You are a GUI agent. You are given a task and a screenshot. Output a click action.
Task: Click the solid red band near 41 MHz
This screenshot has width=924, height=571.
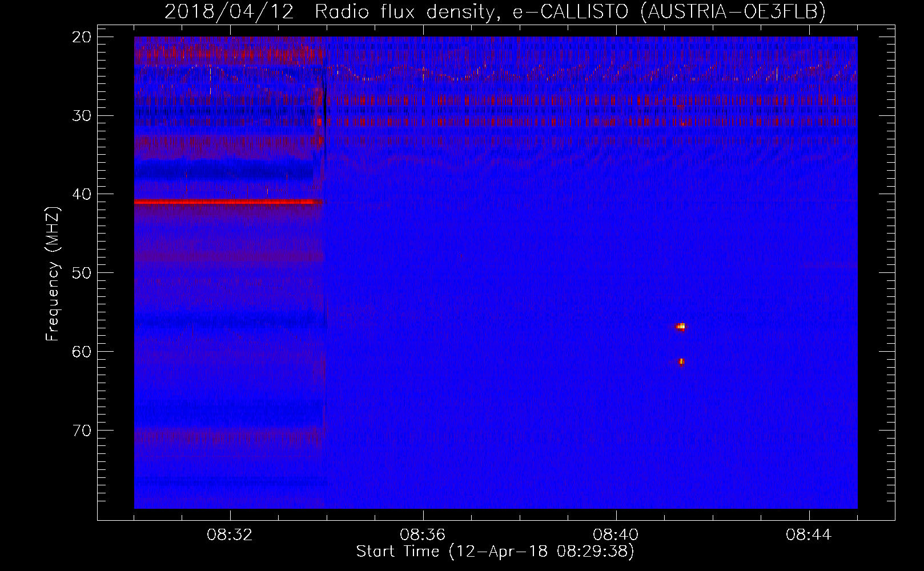point(228,202)
